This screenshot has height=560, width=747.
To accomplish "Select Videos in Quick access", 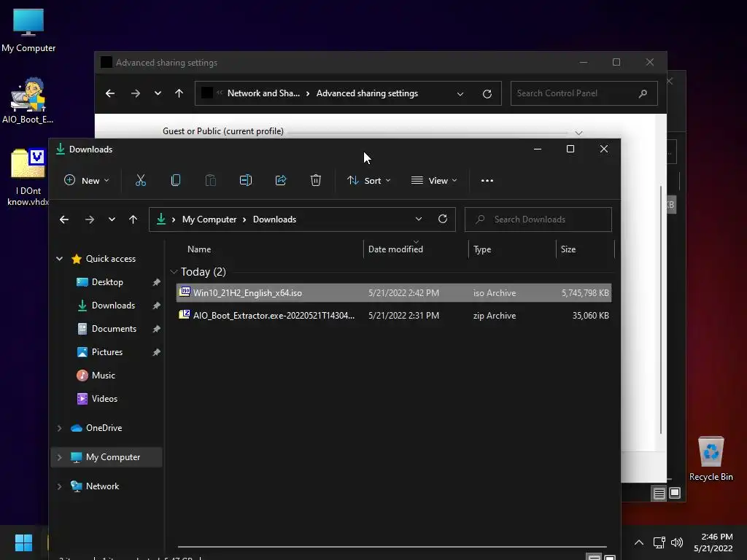I will click(x=104, y=399).
